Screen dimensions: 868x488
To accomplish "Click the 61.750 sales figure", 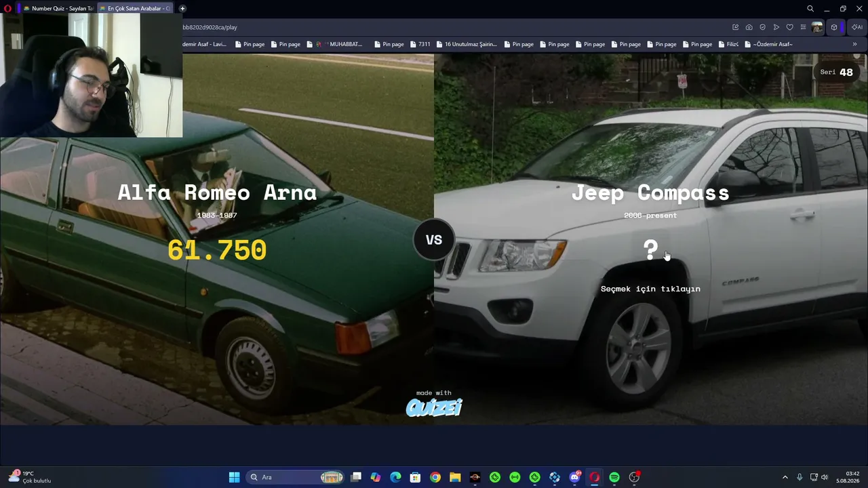I will click(x=217, y=250).
